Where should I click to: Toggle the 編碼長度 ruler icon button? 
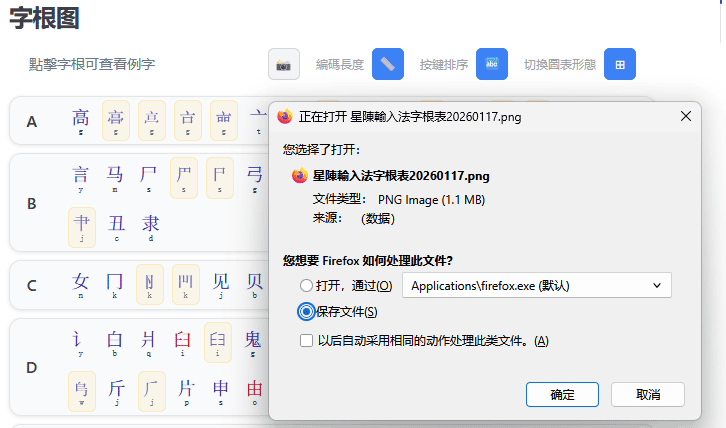tap(388, 64)
